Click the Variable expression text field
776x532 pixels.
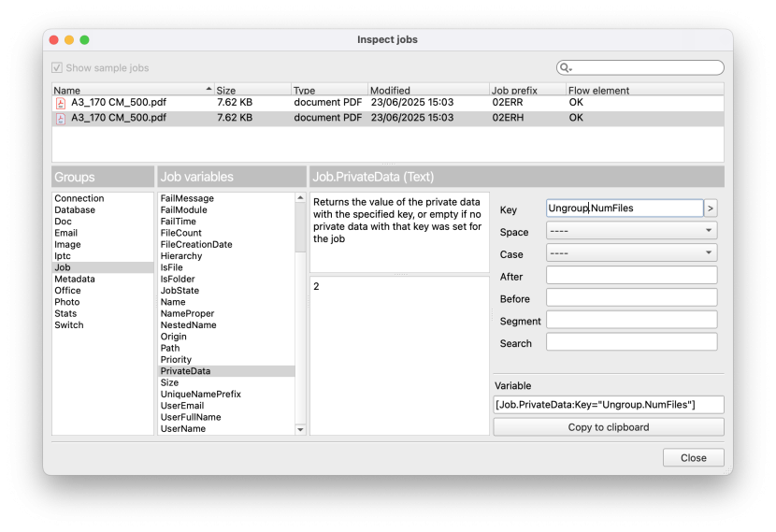(608, 405)
